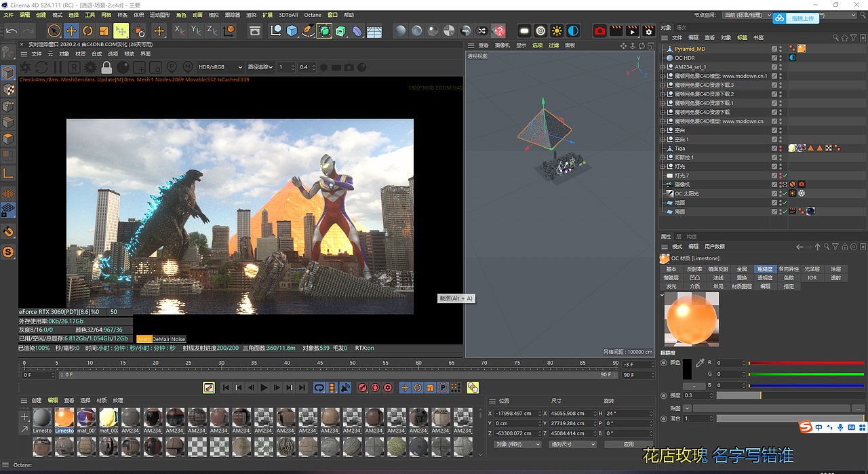Expand the 哥斯拉.1 object tree
The width and height of the screenshot is (868, 474).
pyautogui.click(x=663, y=157)
